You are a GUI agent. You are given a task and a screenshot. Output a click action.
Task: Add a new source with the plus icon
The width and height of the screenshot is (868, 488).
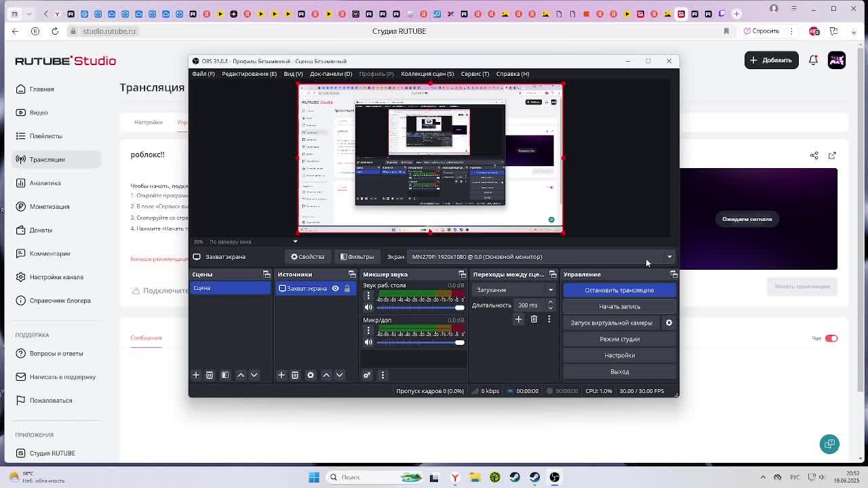click(281, 375)
